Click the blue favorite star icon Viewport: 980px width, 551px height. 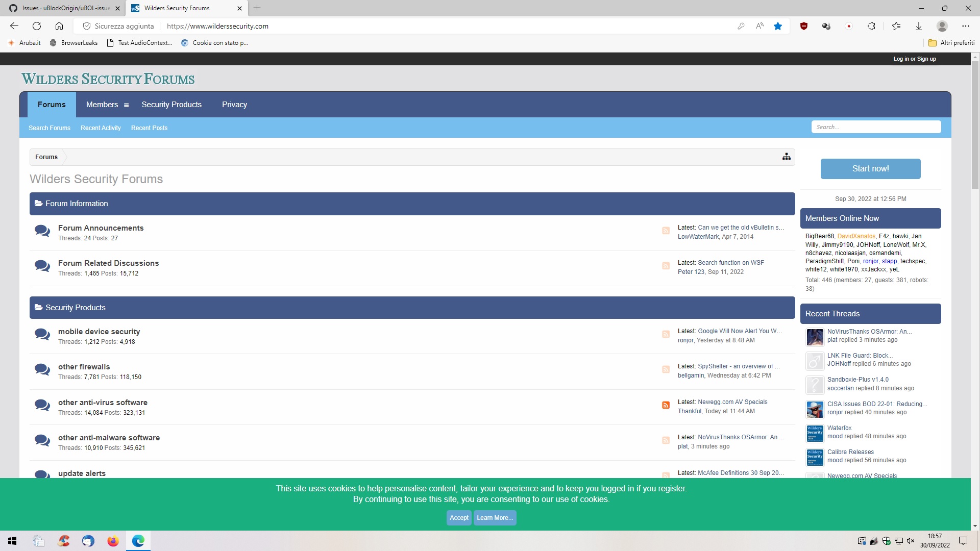coord(778,26)
